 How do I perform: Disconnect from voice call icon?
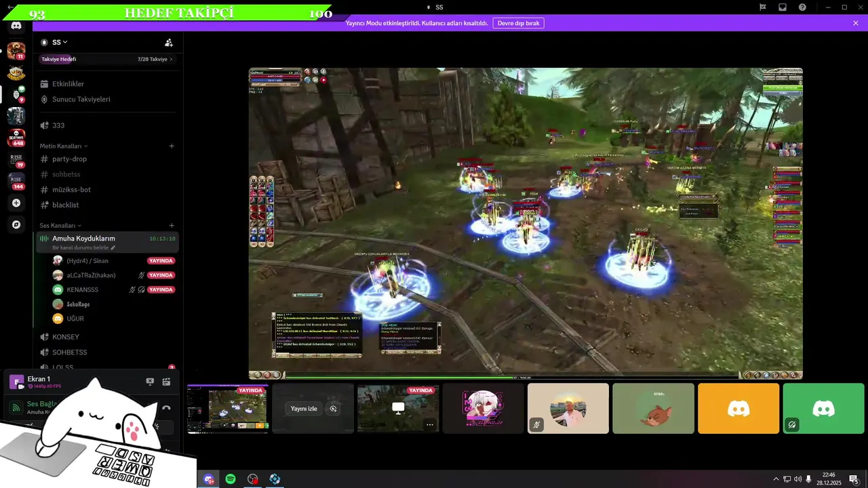(x=166, y=408)
